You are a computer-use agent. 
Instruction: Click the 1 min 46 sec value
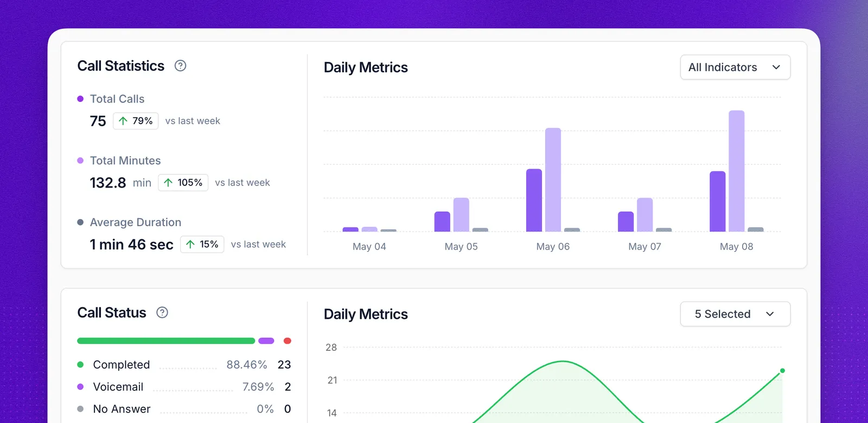click(132, 245)
